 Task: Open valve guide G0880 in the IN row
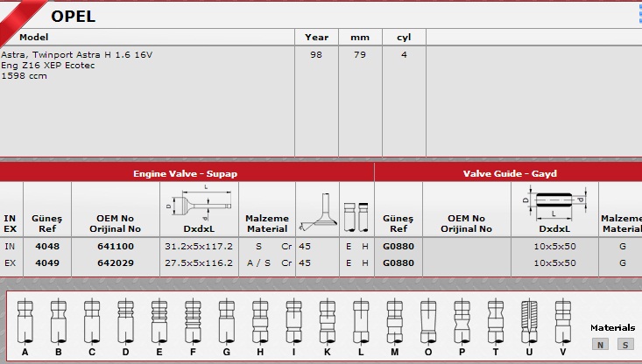(399, 247)
